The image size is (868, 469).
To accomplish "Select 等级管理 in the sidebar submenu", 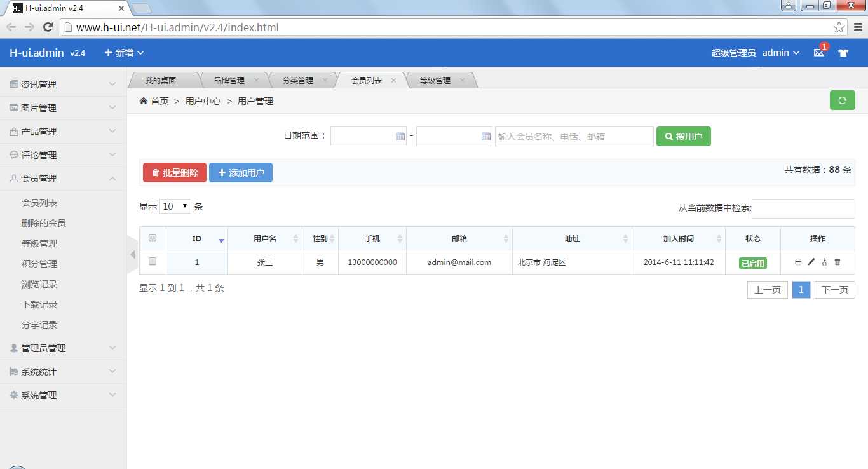I will tap(39, 243).
